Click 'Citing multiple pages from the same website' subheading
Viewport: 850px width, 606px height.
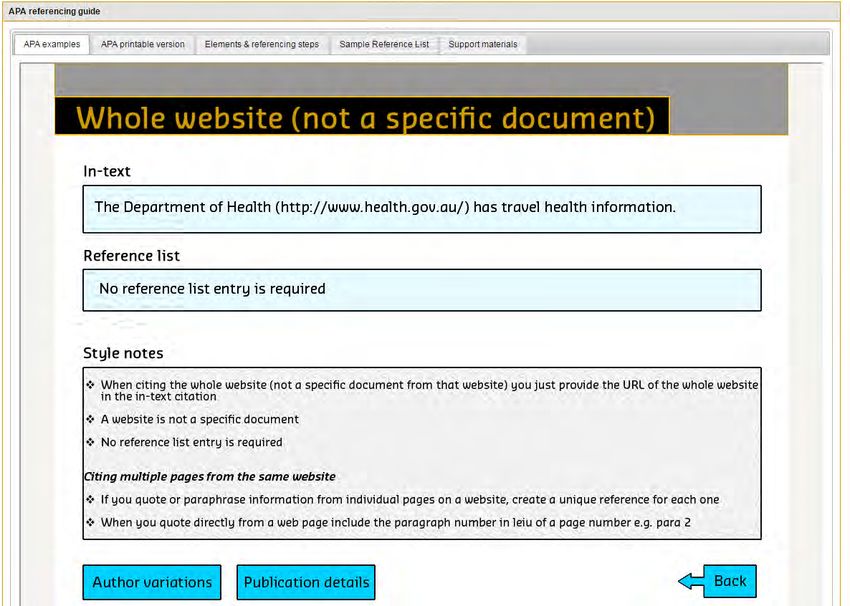pyautogui.click(x=210, y=476)
